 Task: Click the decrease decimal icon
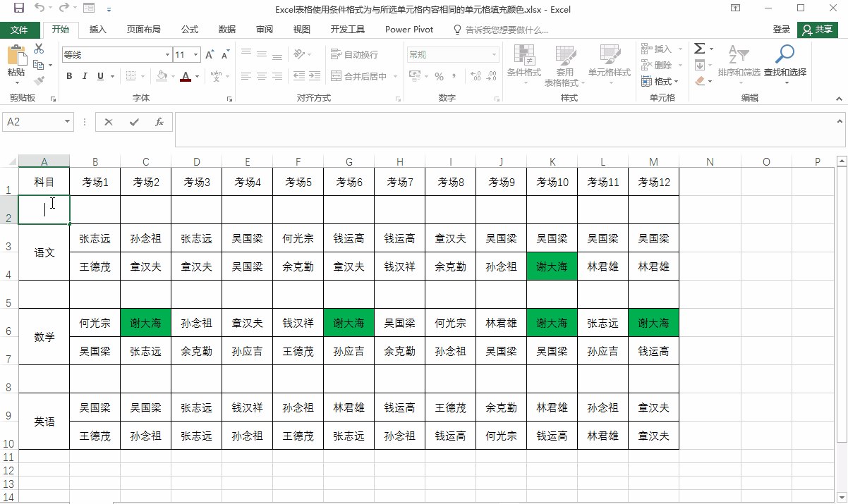[491, 76]
